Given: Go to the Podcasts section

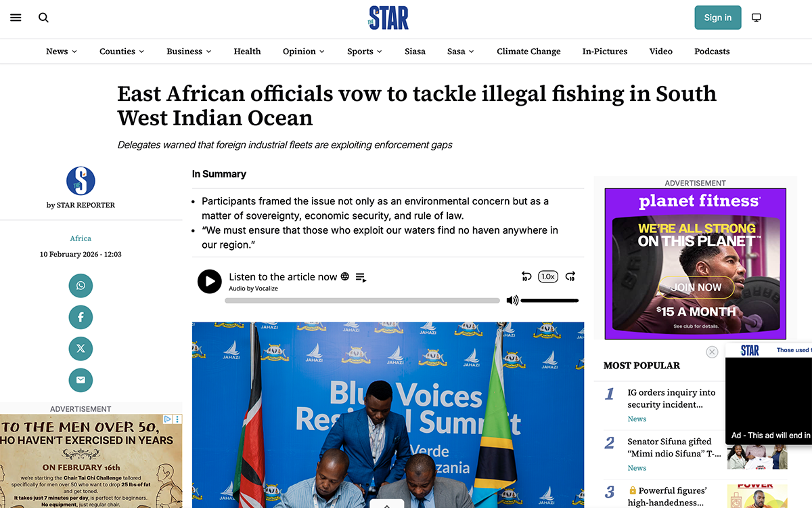Looking at the screenshot, I should [712, 51].
